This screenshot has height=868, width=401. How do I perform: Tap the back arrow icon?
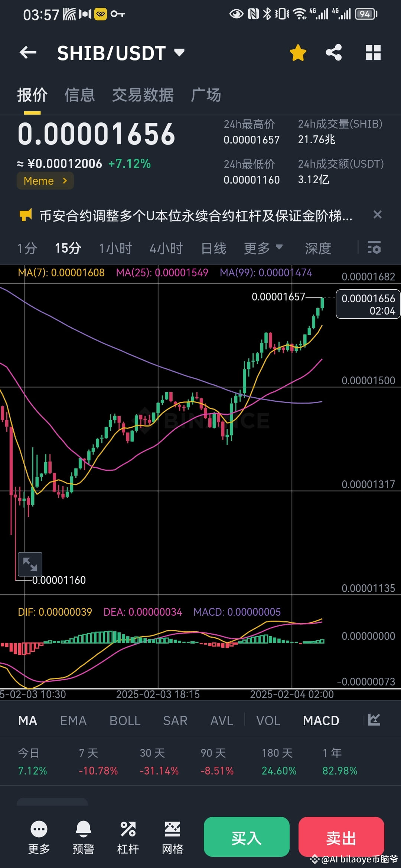(28, 53)
